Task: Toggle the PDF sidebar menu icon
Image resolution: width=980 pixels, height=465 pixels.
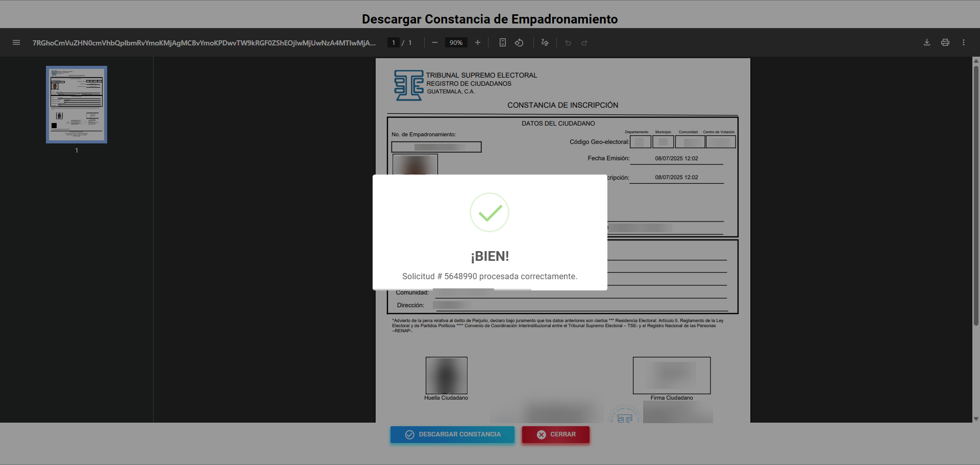Action: pyautogui.click(x=16, y=43)
